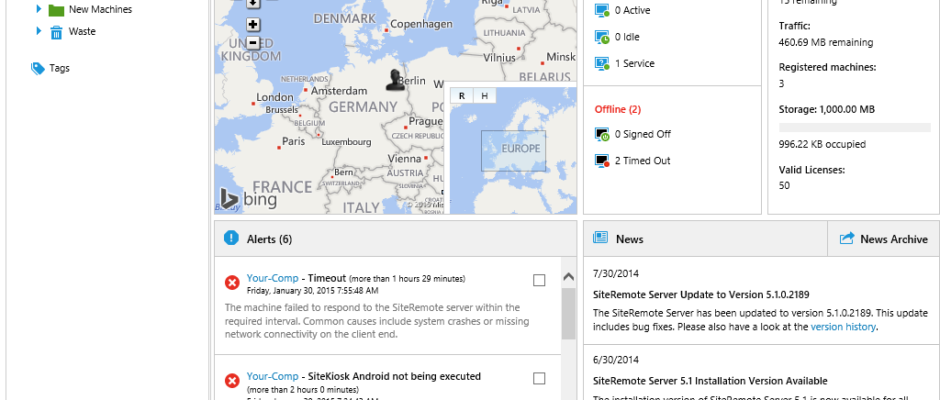This screenshot has width=940, height=400.
Task: Click the alerts scrollbar up arrow
Action: click(568, 276)
